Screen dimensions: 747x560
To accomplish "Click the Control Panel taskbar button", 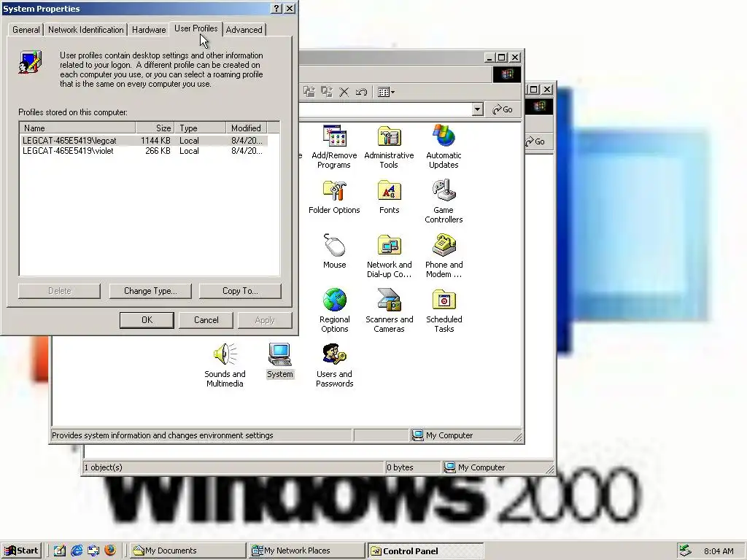I will pyautogui.click(x=425, y=551).
